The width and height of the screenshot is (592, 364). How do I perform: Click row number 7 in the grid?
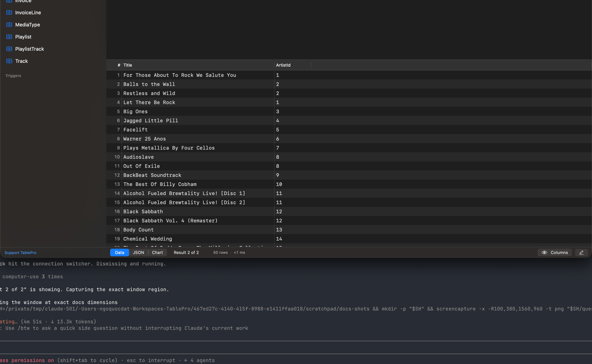click(118, 130)
